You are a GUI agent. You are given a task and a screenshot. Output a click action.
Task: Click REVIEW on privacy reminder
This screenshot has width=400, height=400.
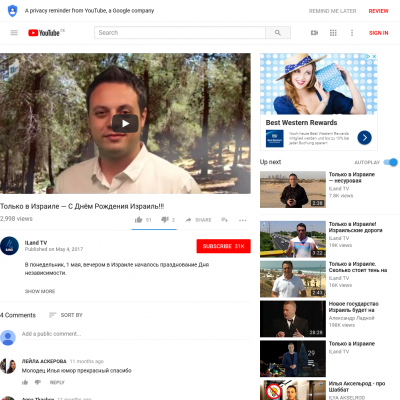378,11
